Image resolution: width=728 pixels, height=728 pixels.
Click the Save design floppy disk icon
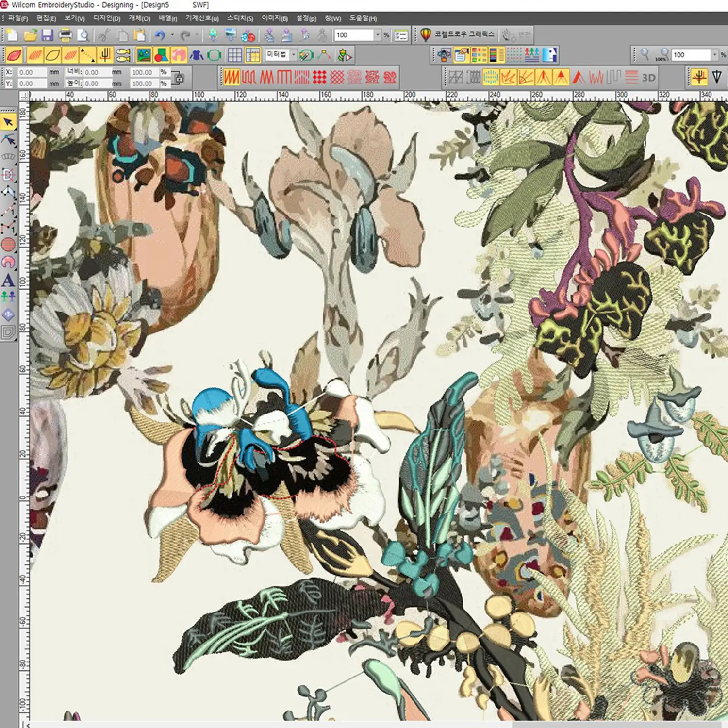[x=47, y=35]
